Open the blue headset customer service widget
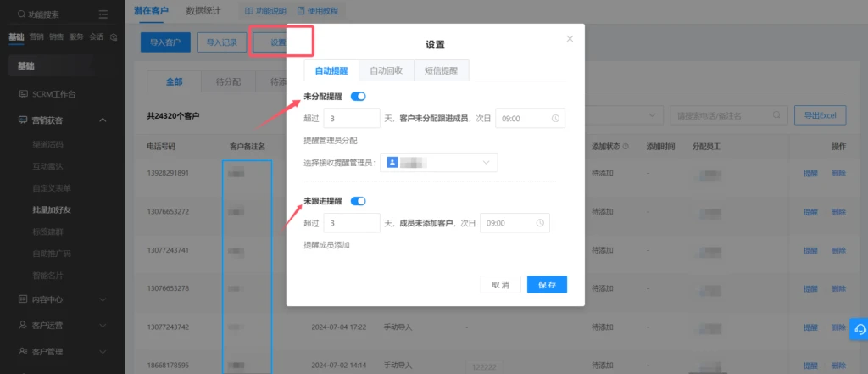This screenshot has width=868, height=374. tap(860, 328)
